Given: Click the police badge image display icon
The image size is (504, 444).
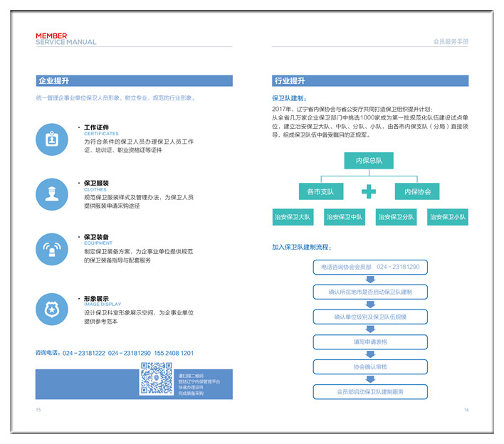Looking at the screenshot, I should (52, 310).
